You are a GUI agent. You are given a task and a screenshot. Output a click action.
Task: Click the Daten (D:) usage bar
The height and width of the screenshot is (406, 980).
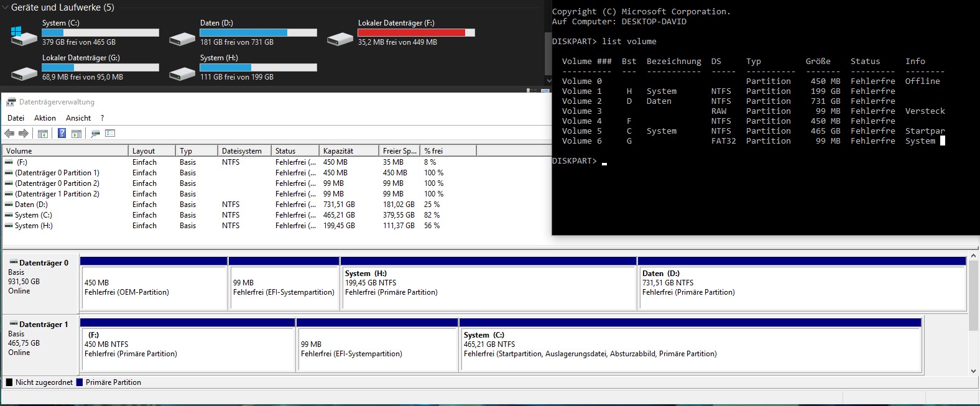(x=258, y=32)
